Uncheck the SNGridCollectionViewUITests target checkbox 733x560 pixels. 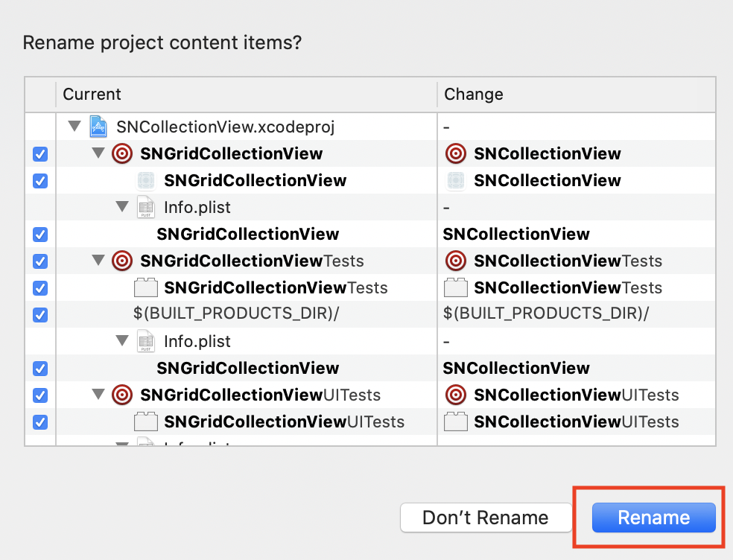click(x=40, y=395)
